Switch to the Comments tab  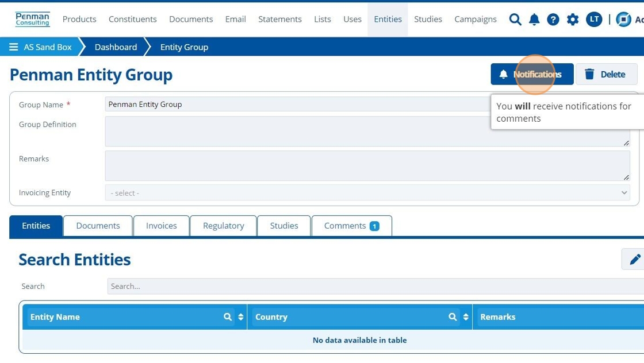(x=352, y=226)
